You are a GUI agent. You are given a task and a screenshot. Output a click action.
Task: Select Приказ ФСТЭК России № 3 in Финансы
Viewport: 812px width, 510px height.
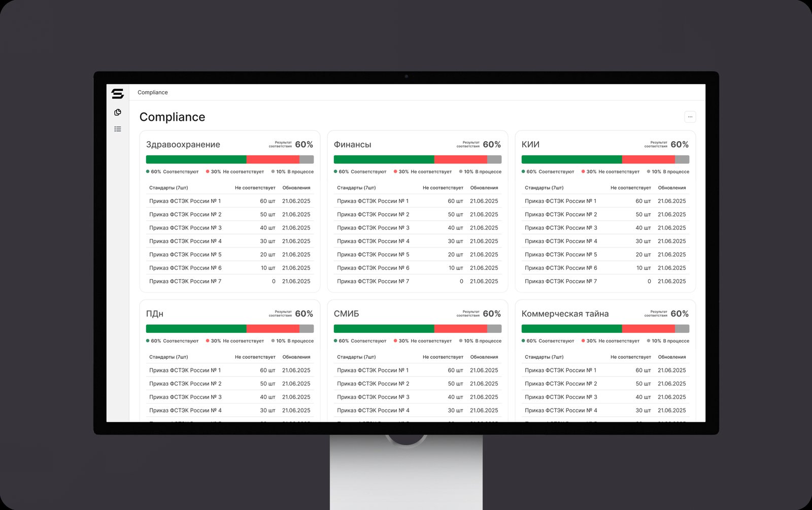(418, 228)
